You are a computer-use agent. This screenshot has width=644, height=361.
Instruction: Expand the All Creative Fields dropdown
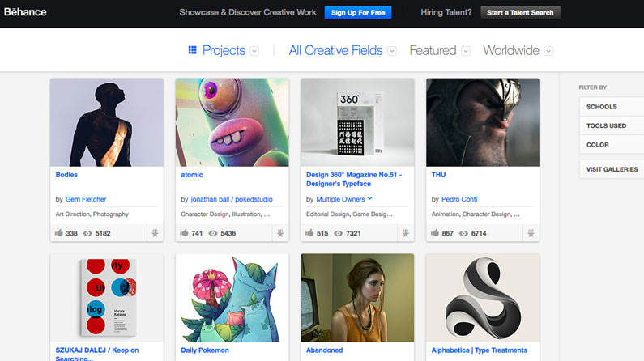(392, 51)
